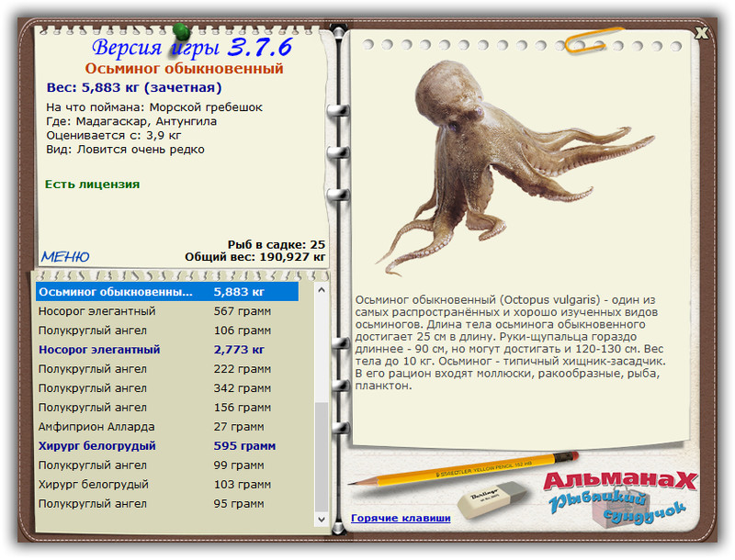Click the Есть лицензия text

[92, 185]
